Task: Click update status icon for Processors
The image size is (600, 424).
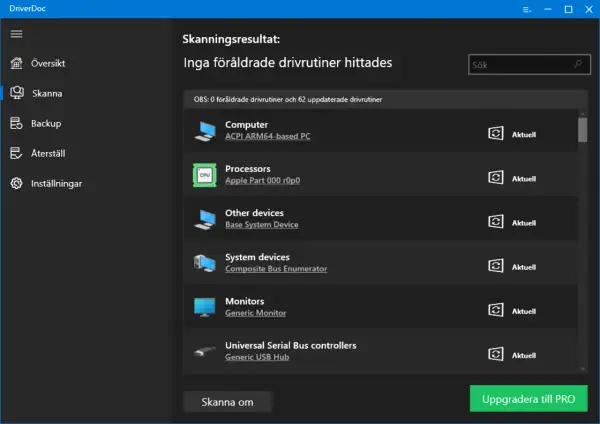Action: click(x=496, y=178)
